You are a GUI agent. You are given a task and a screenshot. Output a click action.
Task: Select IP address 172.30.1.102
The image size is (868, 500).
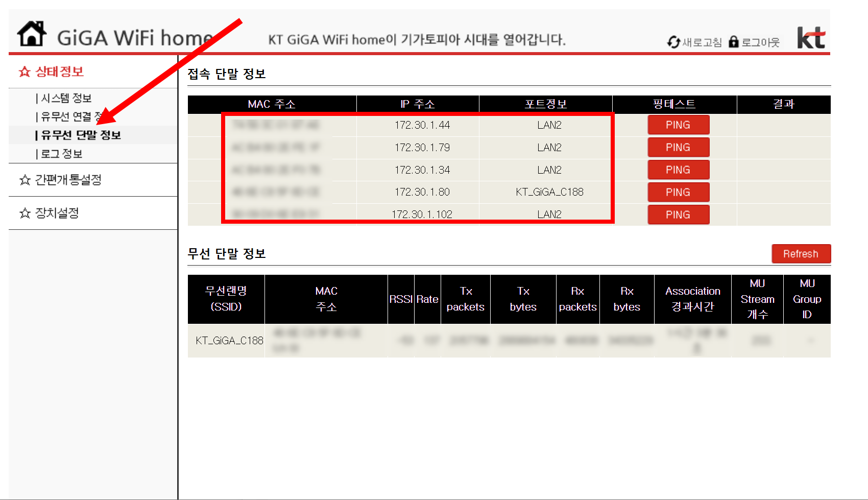[x=422, y=215]
